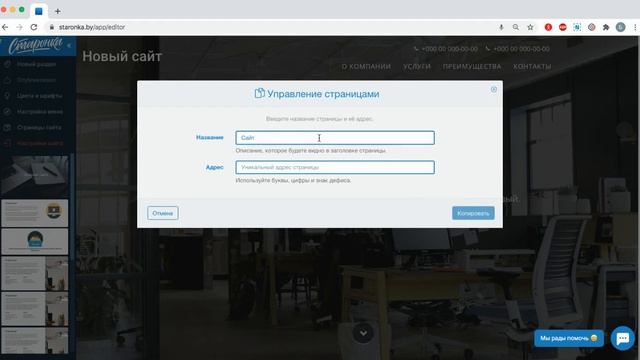Open the red Настройки сайта sidebar item

coord(40,143)
